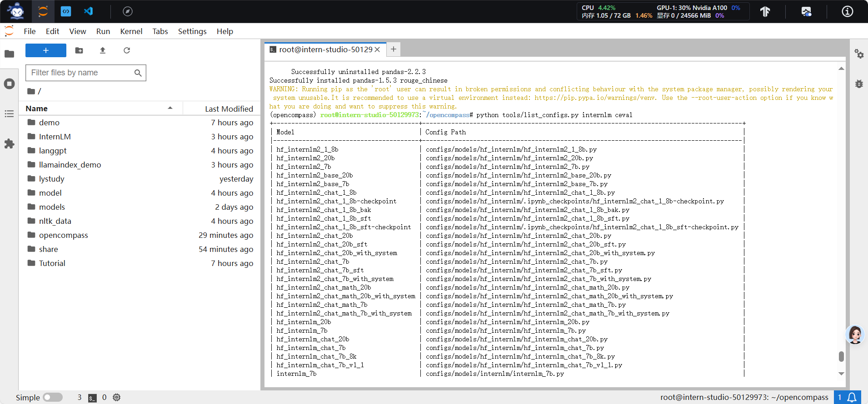Image resolution: width=868 pixels, height=404 pixels.
Task: Click the CPU usage 4.42% indicator
Action: pos(599,8)
